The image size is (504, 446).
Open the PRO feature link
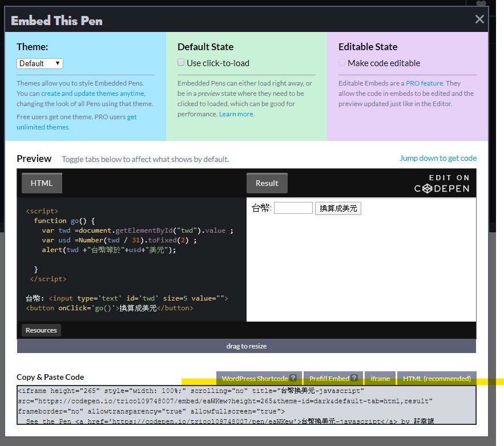(x=424, y=83)
